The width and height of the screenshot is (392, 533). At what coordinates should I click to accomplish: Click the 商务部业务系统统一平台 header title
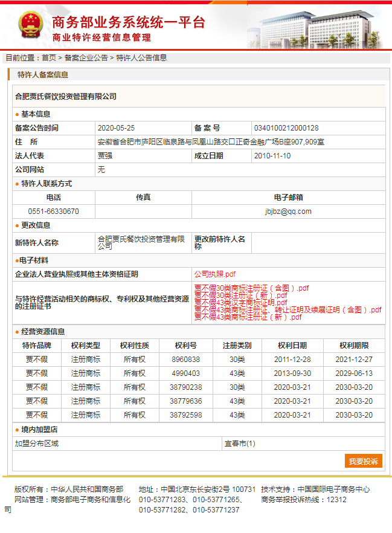[129, 22]
